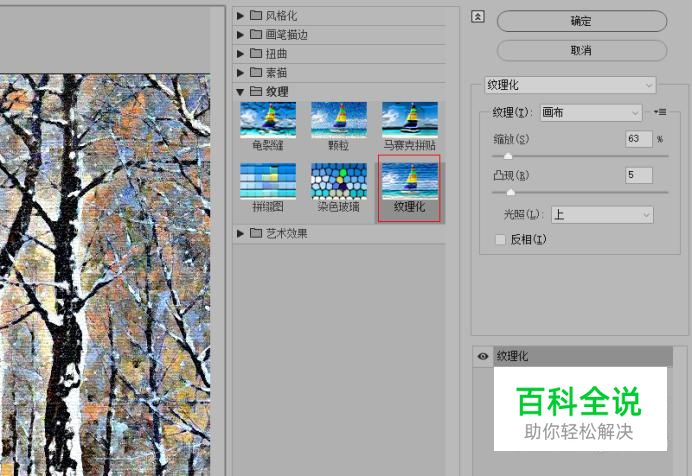Click the 取消 button
692x476 pixels.
pyautogui.click(x=582, y=50)
